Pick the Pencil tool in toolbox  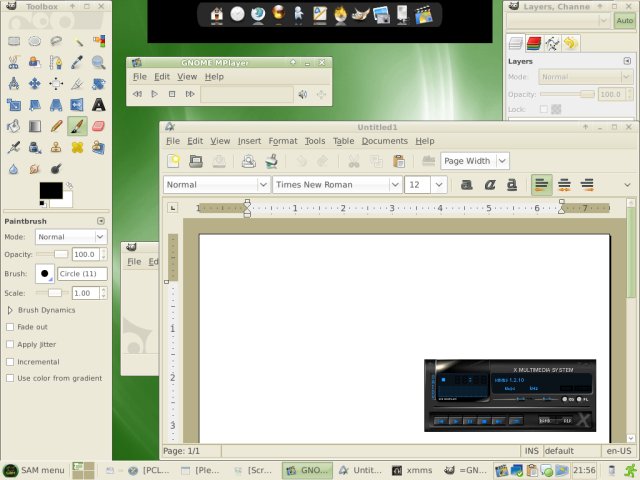click(x=56, y=126)
